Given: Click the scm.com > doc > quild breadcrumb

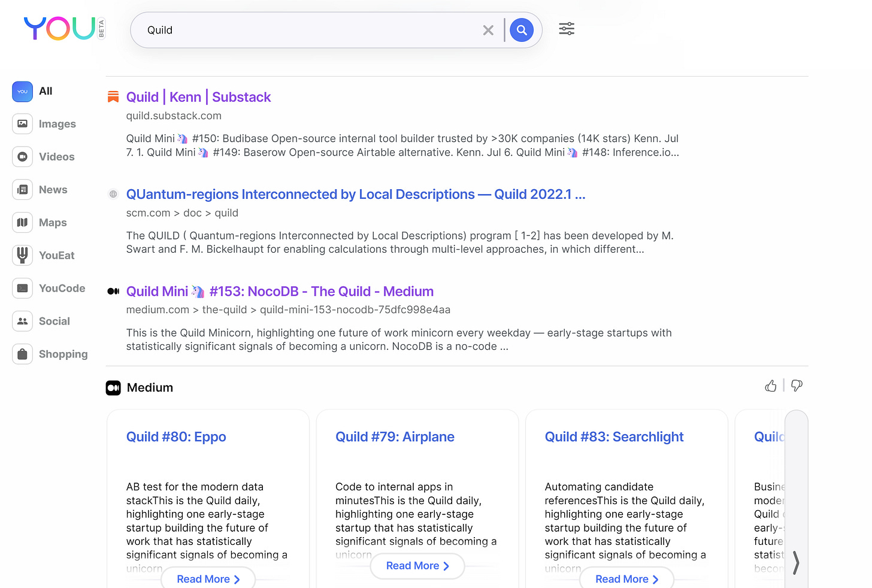Looking at the screenshot, I should 182,213.
